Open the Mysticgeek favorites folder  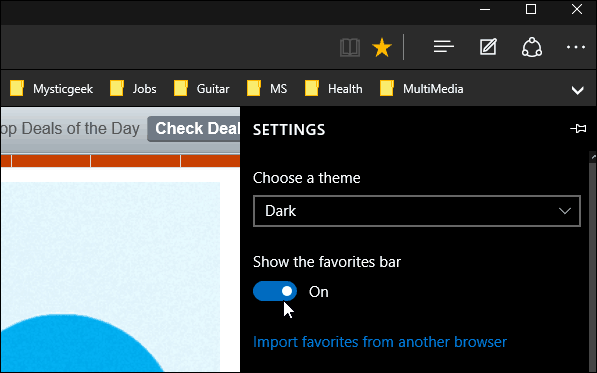(x=51, y=89)
